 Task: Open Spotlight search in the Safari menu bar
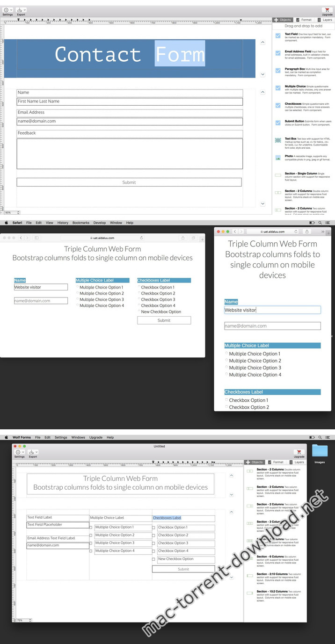point(320,223)
